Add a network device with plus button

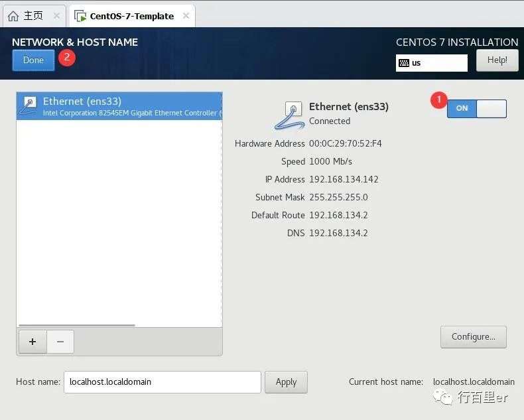click(33, 342)
